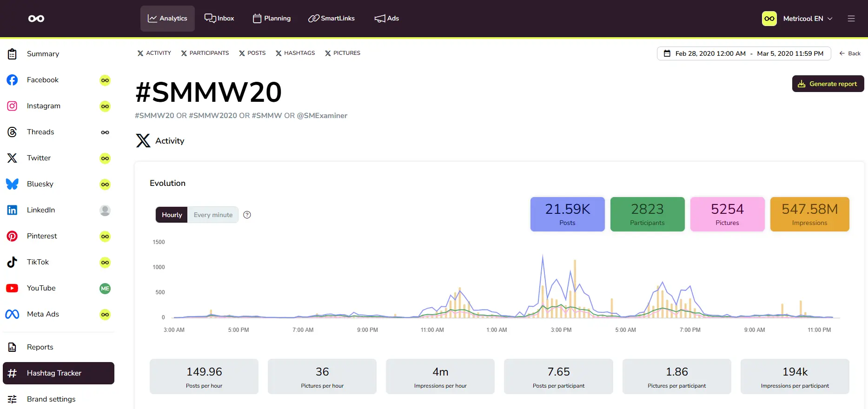Image resolution: width=868 pixels, height=409 pixels.
Task: Click the Generate report button
Action: pos(828,84)
